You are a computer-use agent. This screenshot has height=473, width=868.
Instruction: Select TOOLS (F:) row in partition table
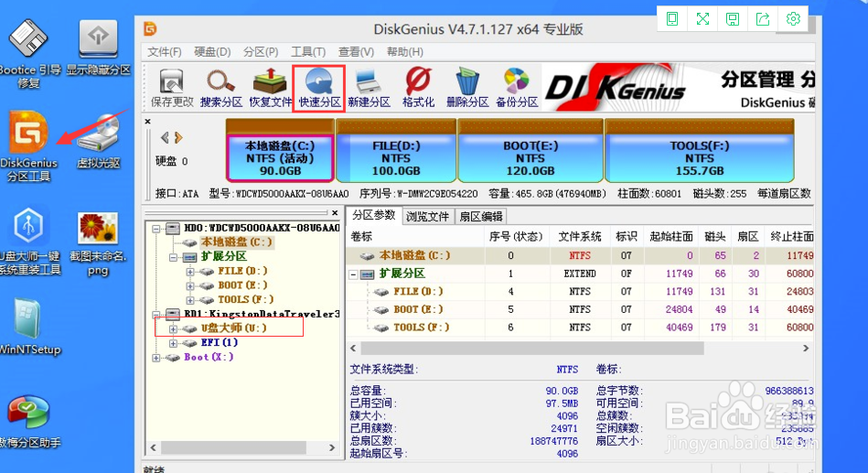(x=581, y=328)
